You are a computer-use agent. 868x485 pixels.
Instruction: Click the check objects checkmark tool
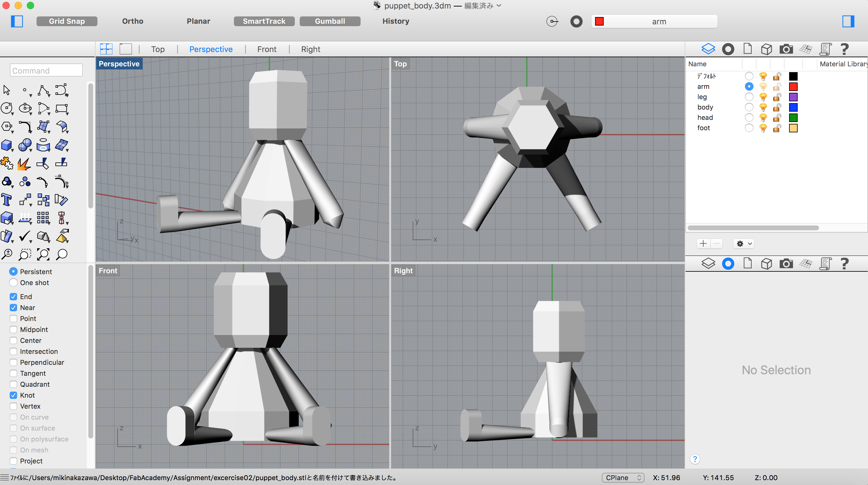(x=25, y=236)
